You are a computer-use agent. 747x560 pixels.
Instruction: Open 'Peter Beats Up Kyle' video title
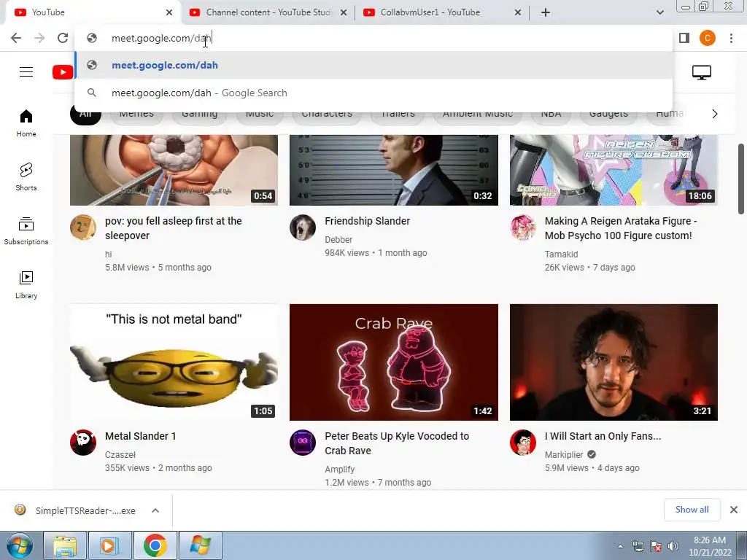point(397,443)
